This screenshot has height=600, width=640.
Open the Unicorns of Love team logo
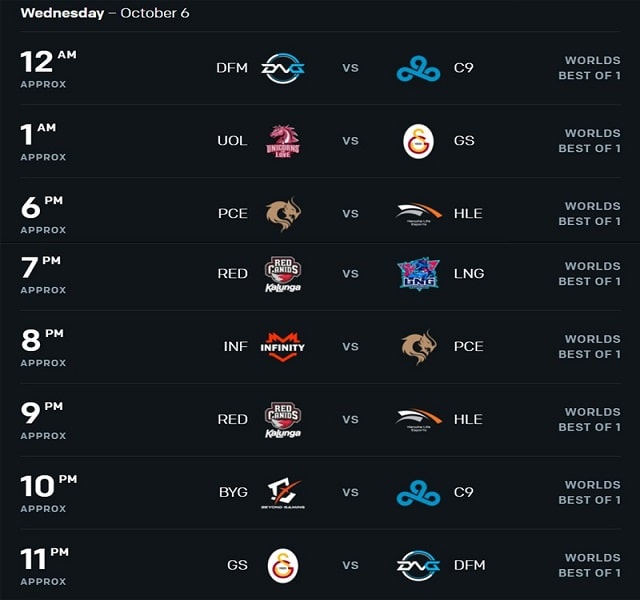(x=283, y=141)
